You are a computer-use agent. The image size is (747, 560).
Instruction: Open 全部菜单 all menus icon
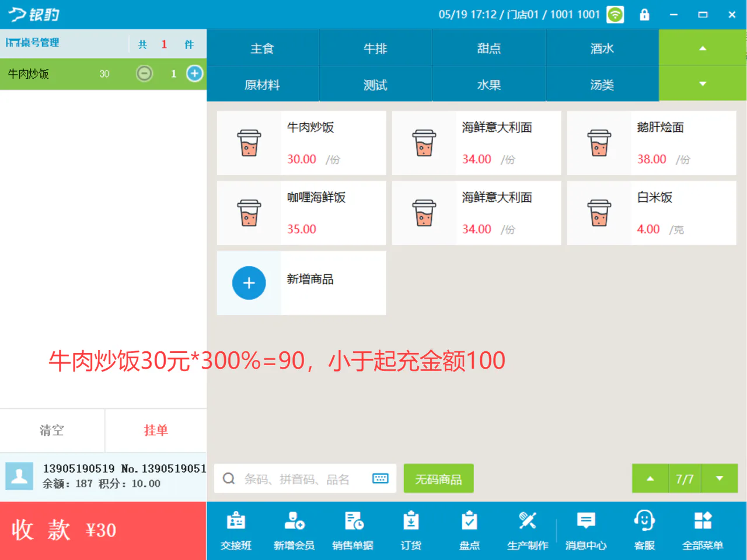703,530
